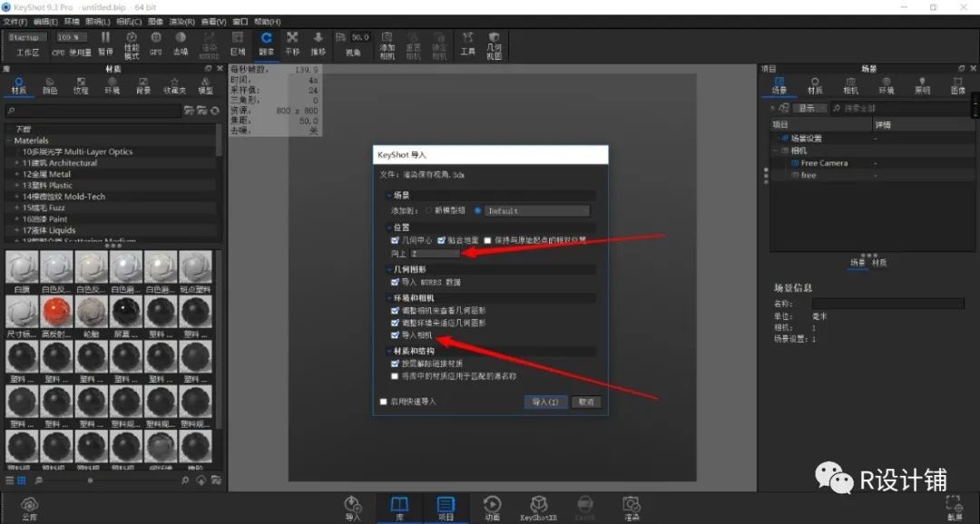Check 保持与原始起点的相对位置 checkbox
The width and height of the screenshot is (980, 524).
[487, 240]
